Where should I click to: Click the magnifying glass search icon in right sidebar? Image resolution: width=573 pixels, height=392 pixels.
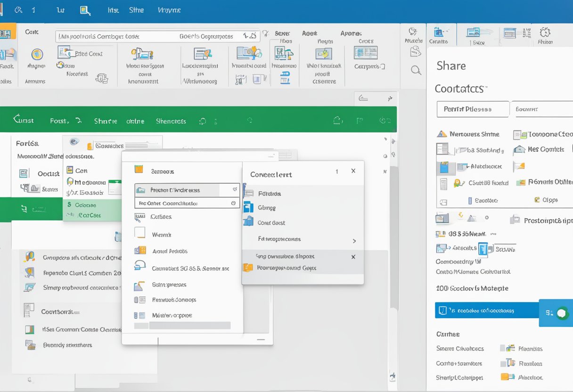coord(416,70)
